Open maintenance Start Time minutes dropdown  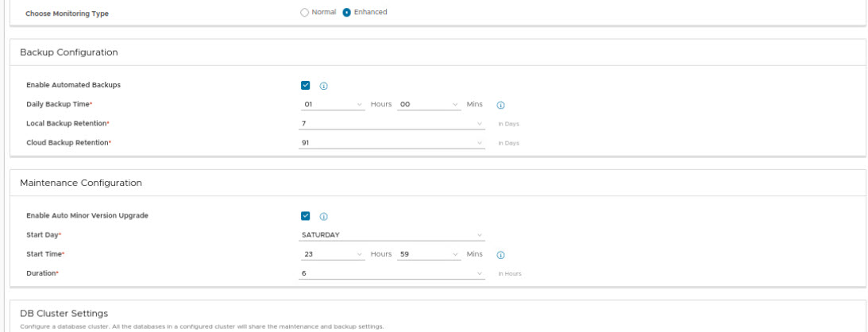pyautogui.click(x=429, y=254)
